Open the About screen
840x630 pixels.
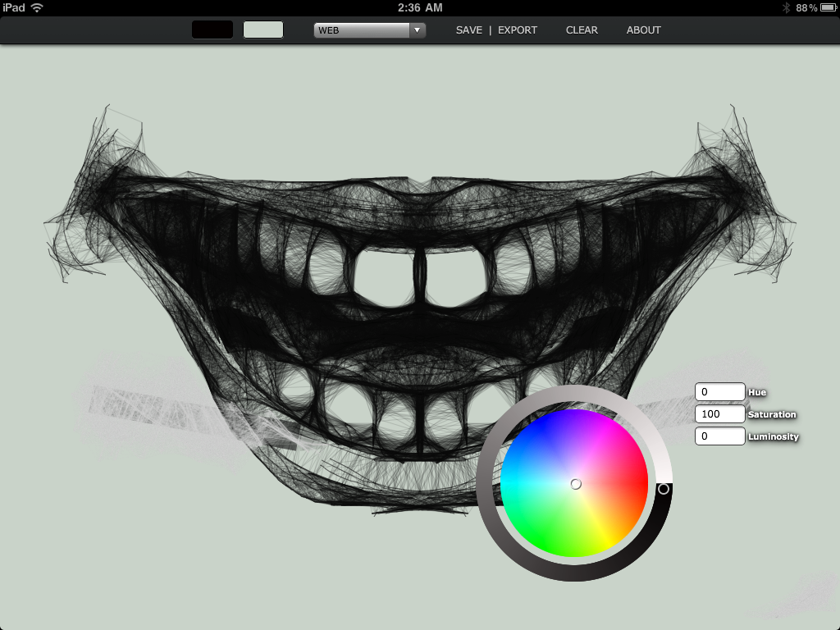(643, 30)
